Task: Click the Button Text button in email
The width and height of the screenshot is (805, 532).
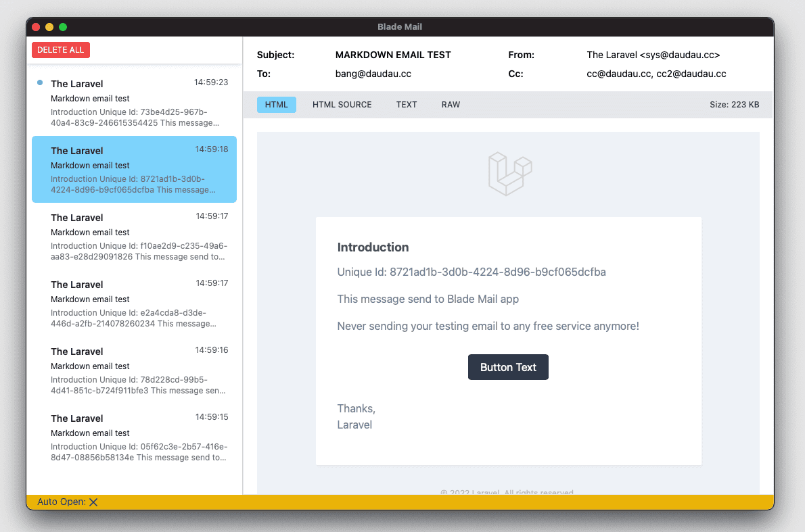Action: click(508, 367)
